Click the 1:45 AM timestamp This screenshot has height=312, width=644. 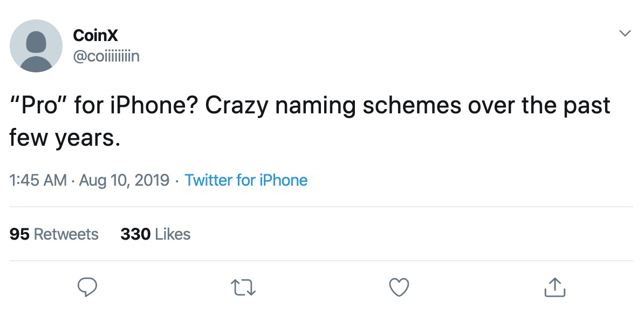tap(38, 180)
